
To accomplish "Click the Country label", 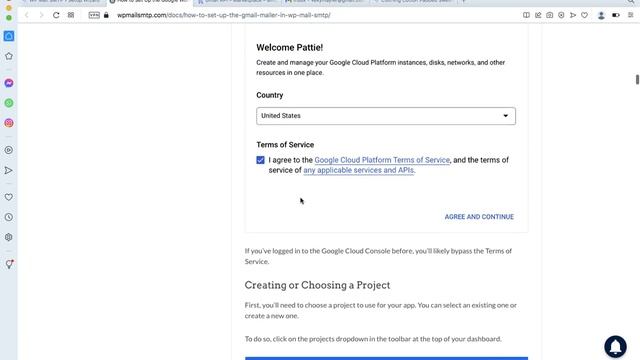I will (269, 95).
